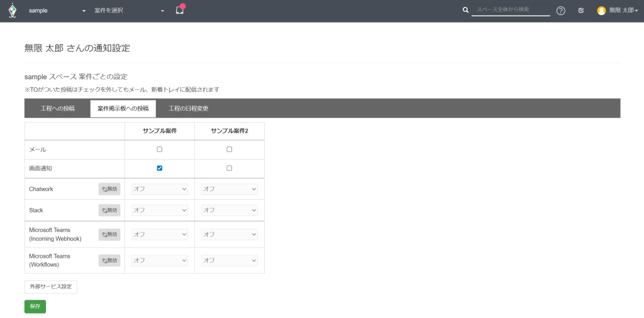
Task: Focus the スペース全体から検索 search field
Action: coord(510,10)
